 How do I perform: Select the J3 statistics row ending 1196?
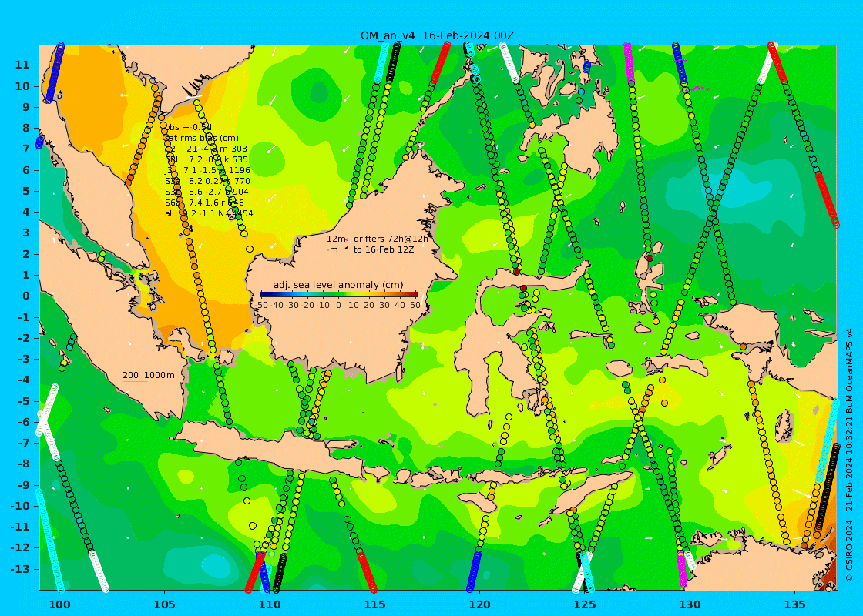pyautogui.click(x=207, y=170)
